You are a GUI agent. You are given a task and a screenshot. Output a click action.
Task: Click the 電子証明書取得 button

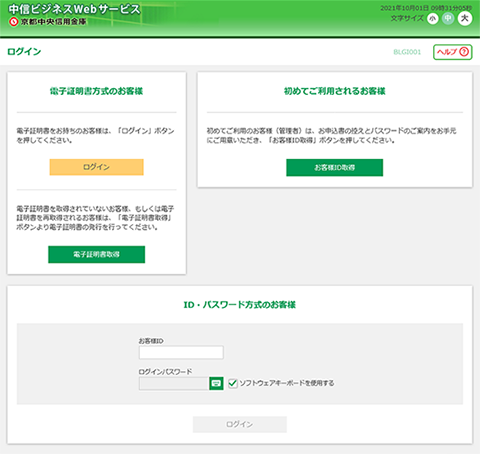coord(97,255)
